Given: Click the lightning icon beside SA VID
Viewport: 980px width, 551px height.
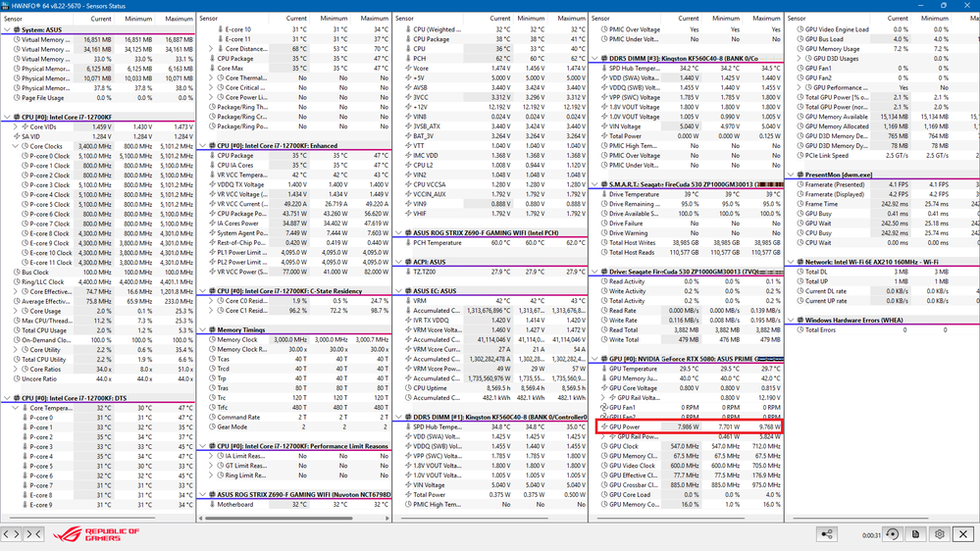Looking at the screenshot, I should click(17, 136).
